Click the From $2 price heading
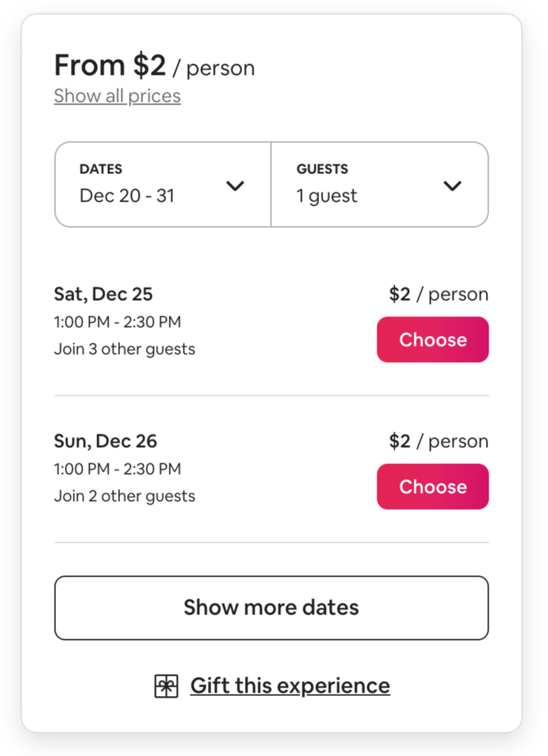548x756 pixels. tap(110, 66)
